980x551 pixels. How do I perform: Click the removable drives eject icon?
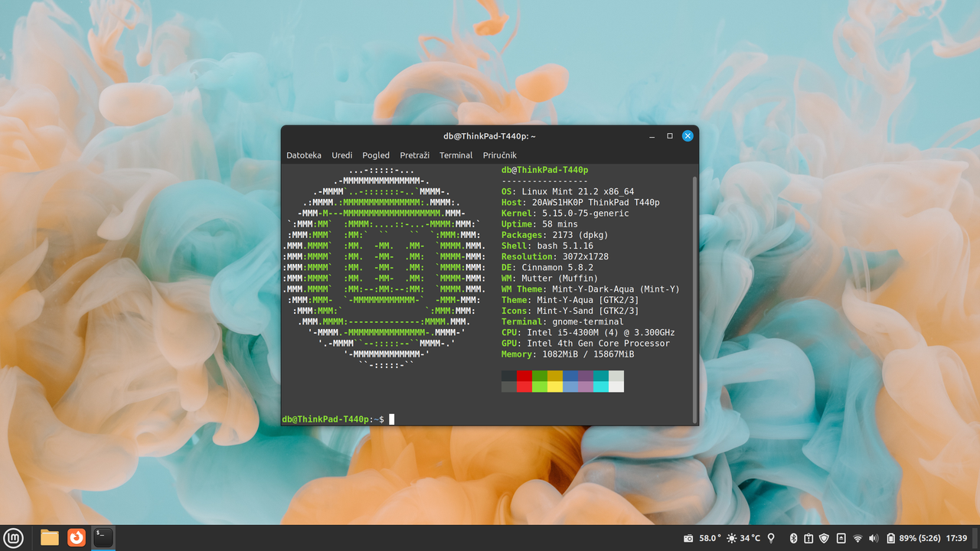(x=841, y=539)
